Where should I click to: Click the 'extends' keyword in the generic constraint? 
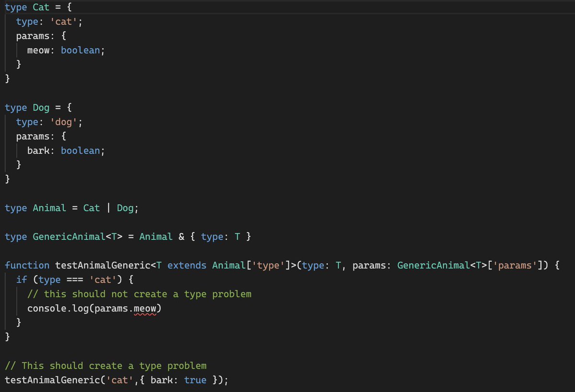click(187, 265)
